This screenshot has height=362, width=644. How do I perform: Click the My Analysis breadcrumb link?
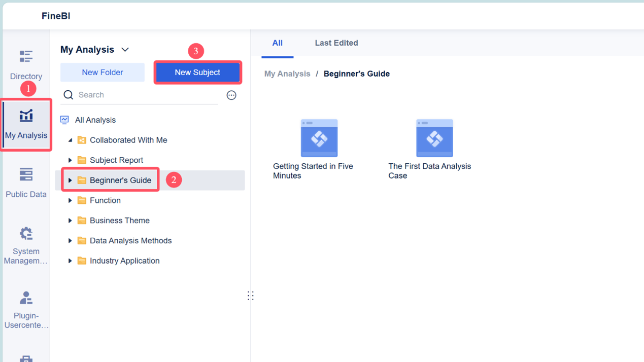[287, 74]
